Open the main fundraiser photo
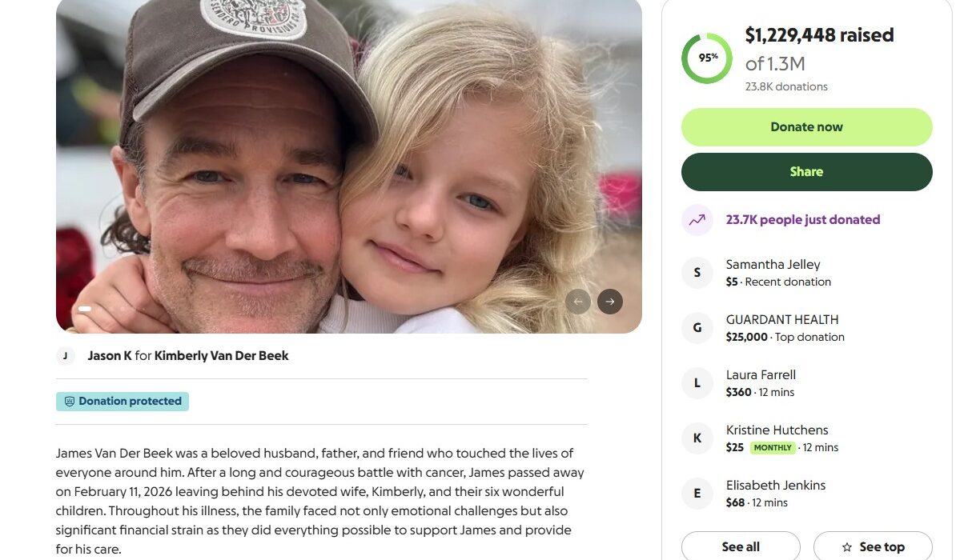Viewport: 964px width, 560px height. coord(348,160)
